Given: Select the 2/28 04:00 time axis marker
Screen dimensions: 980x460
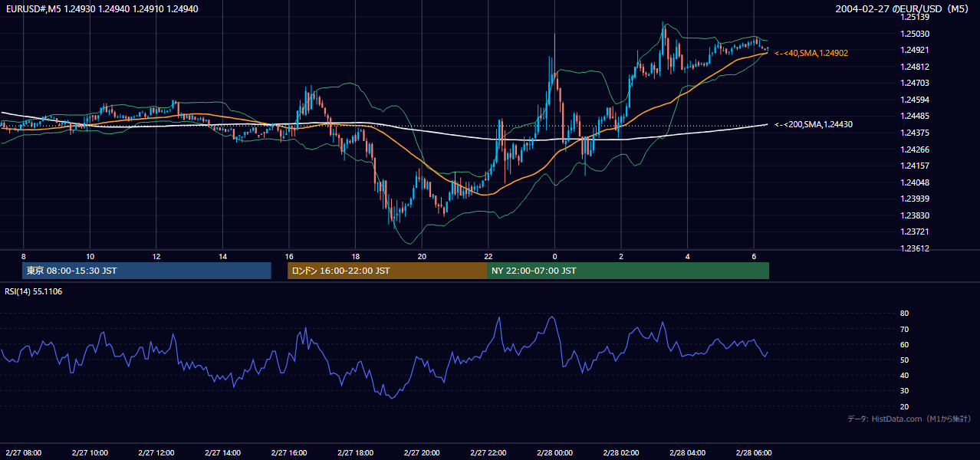Looking at the screenshot, I should click(687, 453).
